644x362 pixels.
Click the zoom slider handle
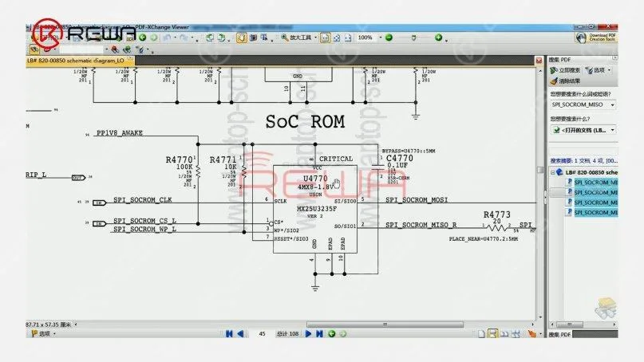pos(413,37)
